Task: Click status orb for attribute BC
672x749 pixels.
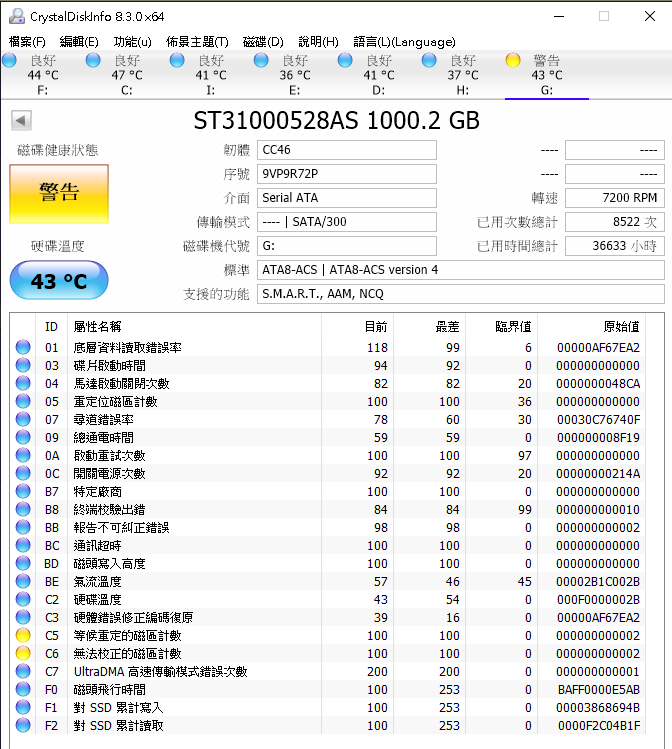Action: pyautogui.click(x=23, y=546)
